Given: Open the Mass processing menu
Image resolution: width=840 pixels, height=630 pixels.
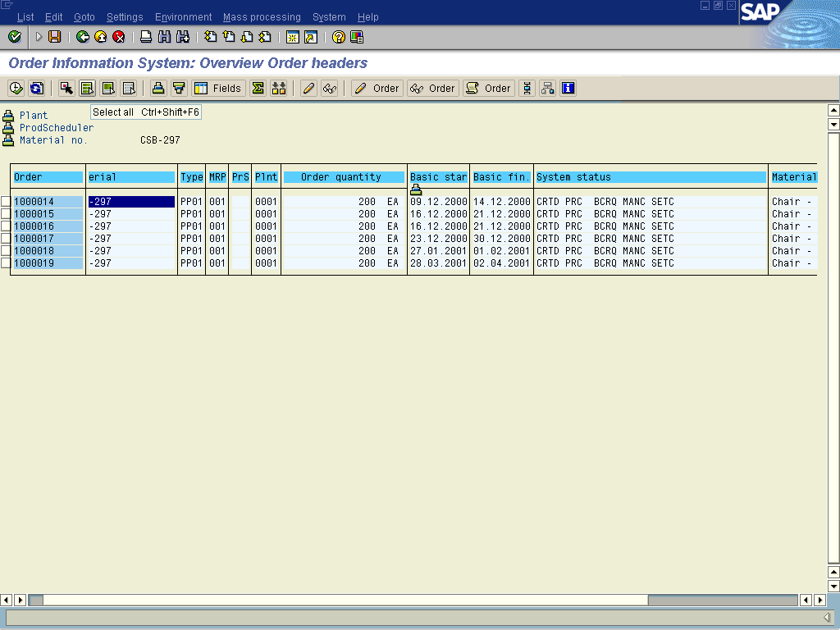Looking at the screenshot, I should [x=262, y=17].
